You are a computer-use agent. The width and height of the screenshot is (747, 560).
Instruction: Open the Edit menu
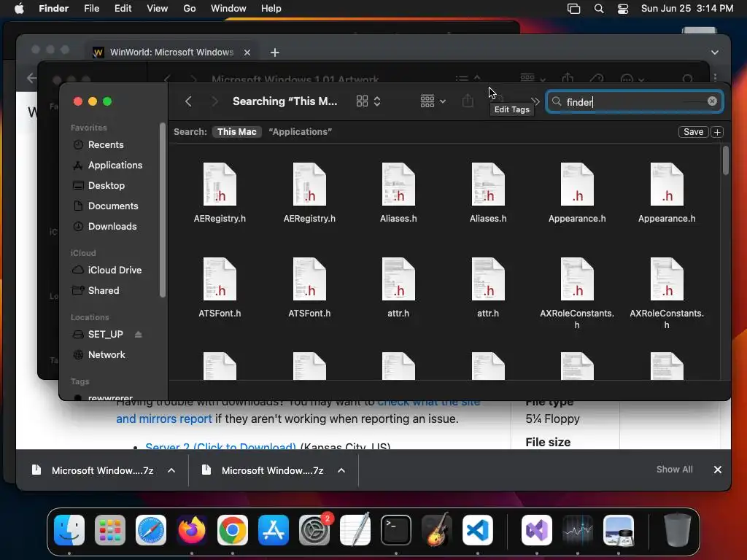coord(123,9)
